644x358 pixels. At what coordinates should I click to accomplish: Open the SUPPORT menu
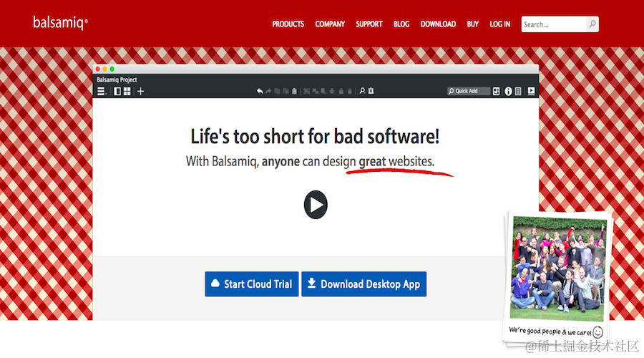369,24
